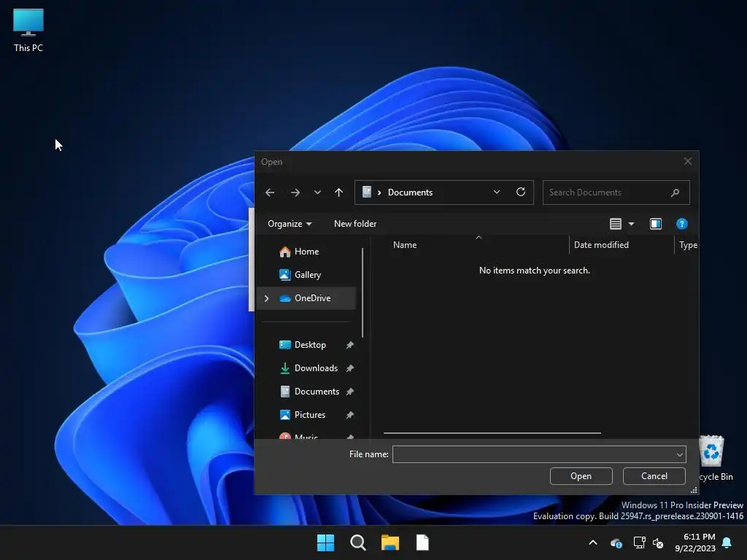This screenshot has width=747, height=560.
Task: Select the This PC desktop icon
Action: point(28,31)
